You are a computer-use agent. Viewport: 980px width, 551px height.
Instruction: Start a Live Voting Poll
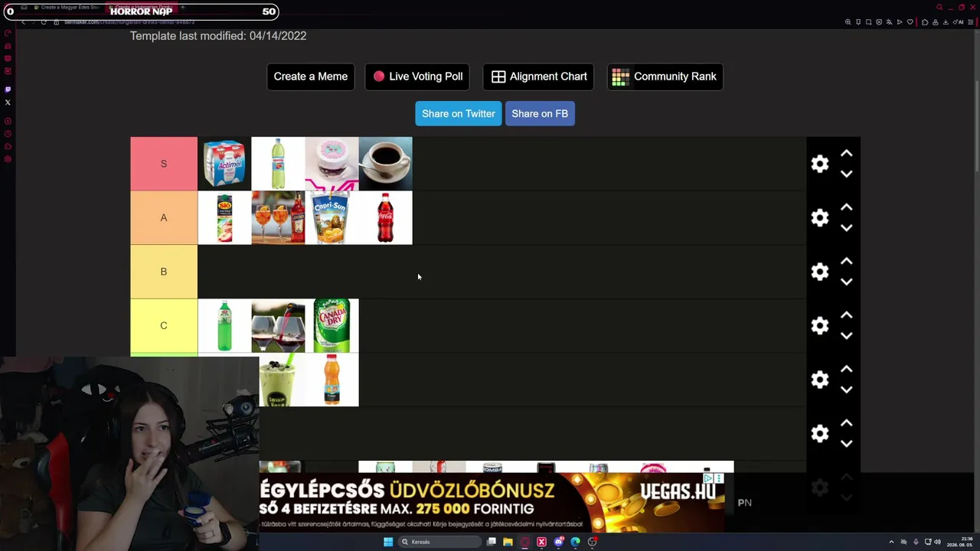pos(417,77)
